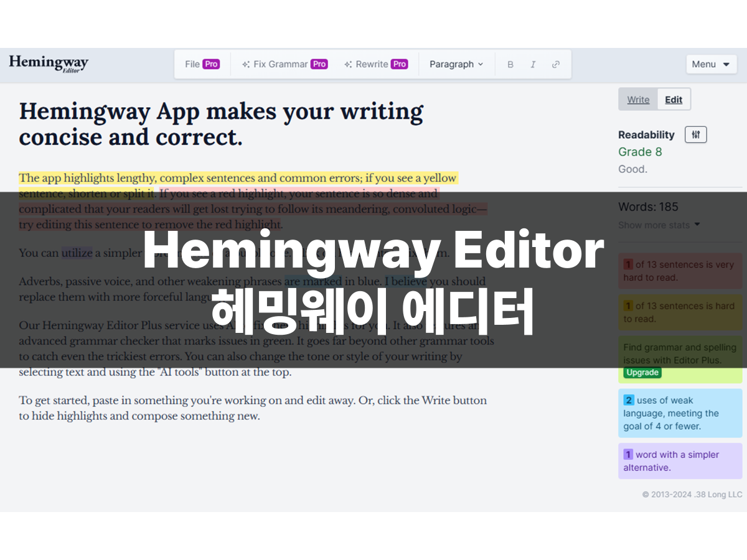Insert a link with the link icon

click(x=556, y=64)
